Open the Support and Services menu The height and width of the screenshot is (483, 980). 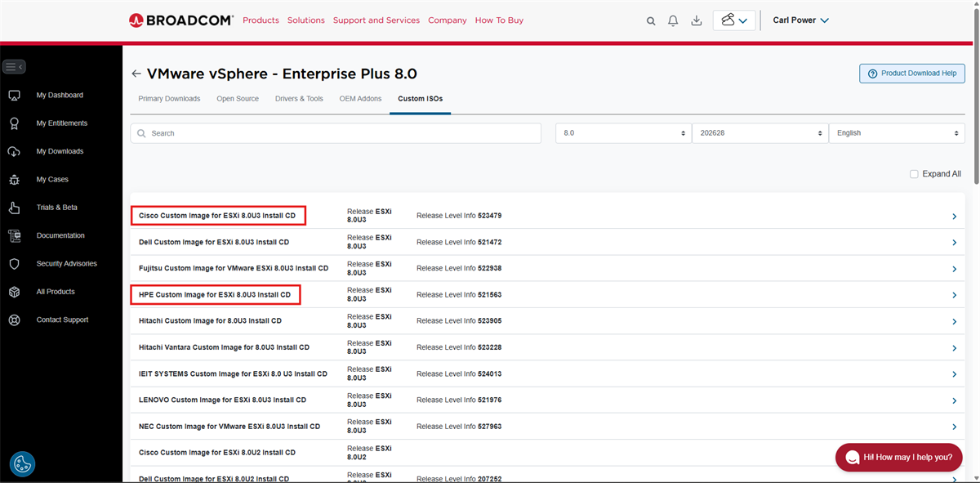(376, 20)
